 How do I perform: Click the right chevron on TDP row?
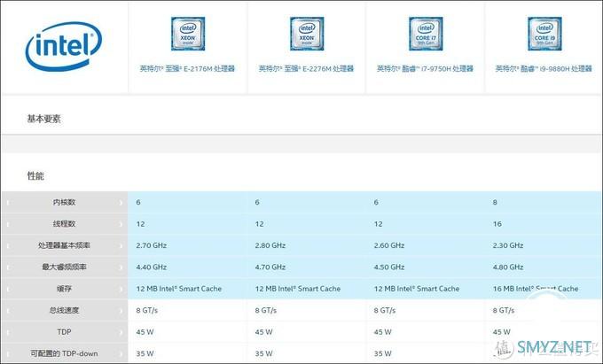[121, 332]
